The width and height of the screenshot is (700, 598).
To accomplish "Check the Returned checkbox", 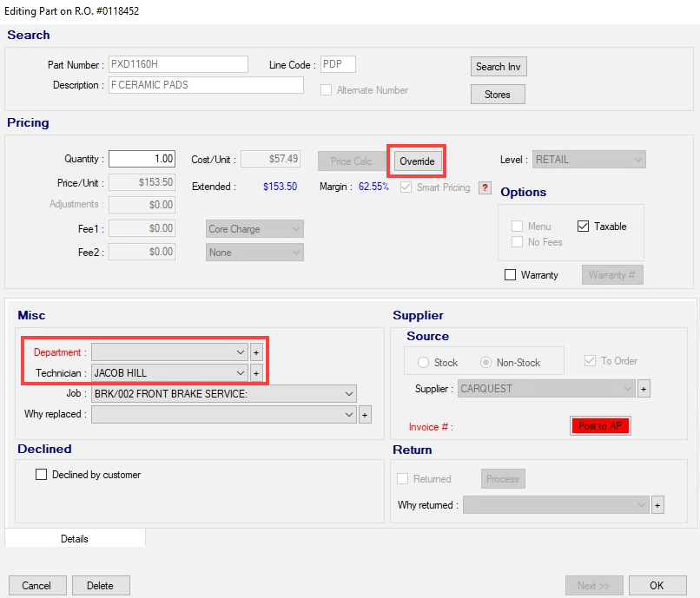I will [403, 479].
